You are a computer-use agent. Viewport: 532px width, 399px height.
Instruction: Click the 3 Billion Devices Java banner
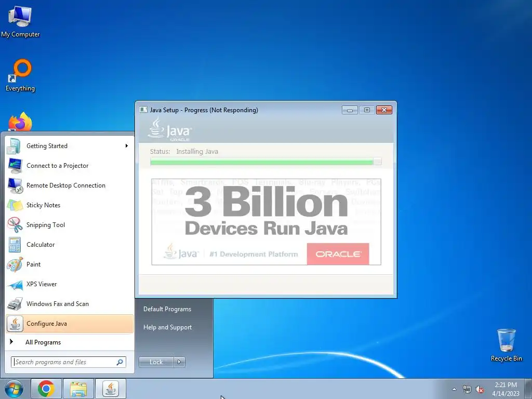(267, 222)
